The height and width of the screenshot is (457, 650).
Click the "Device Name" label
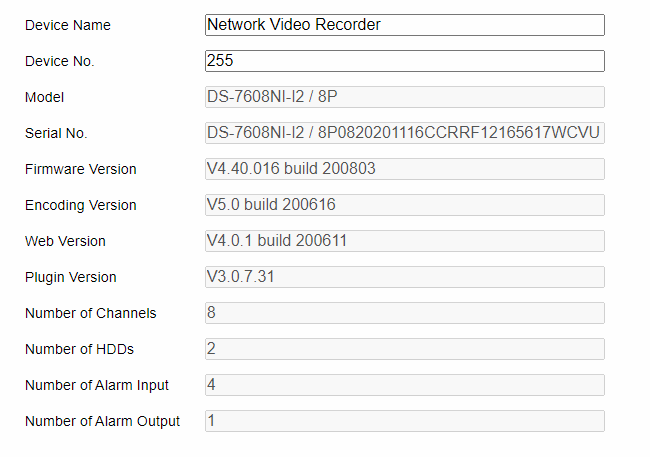tap(68, 25)
